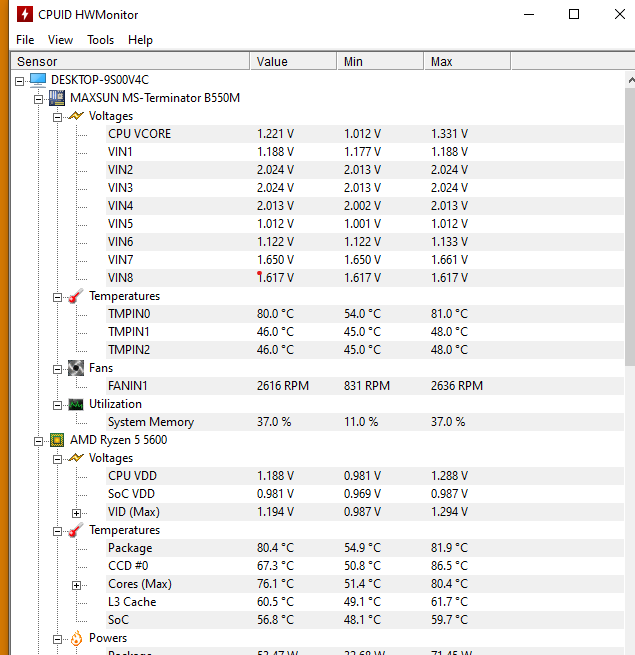Select the SoC VDD row

tap(365, 494)
